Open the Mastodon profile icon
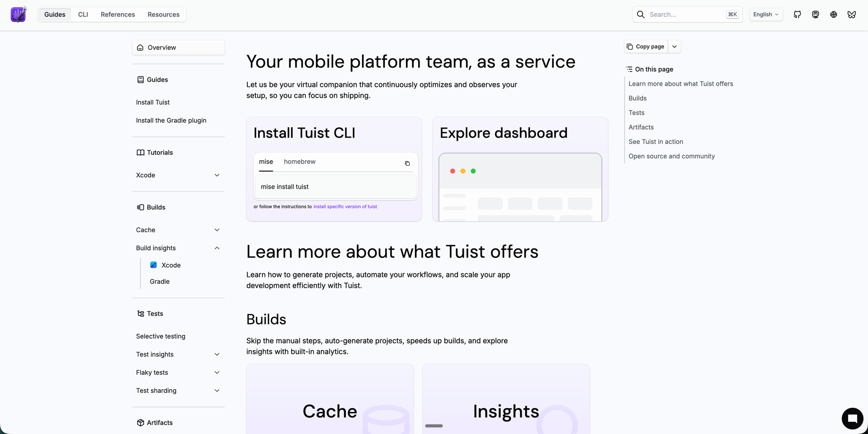The width and height of the screenshot is (868, 434). 815,14
